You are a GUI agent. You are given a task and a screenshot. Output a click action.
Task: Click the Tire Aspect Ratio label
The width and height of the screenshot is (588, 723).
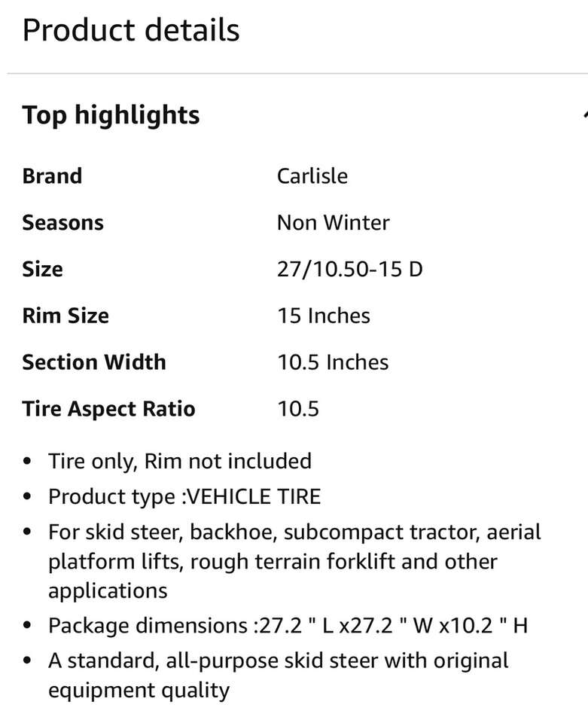point(108,409)
